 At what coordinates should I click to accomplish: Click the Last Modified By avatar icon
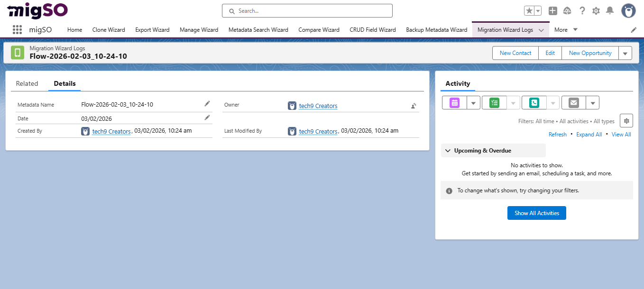coord(292,131)
